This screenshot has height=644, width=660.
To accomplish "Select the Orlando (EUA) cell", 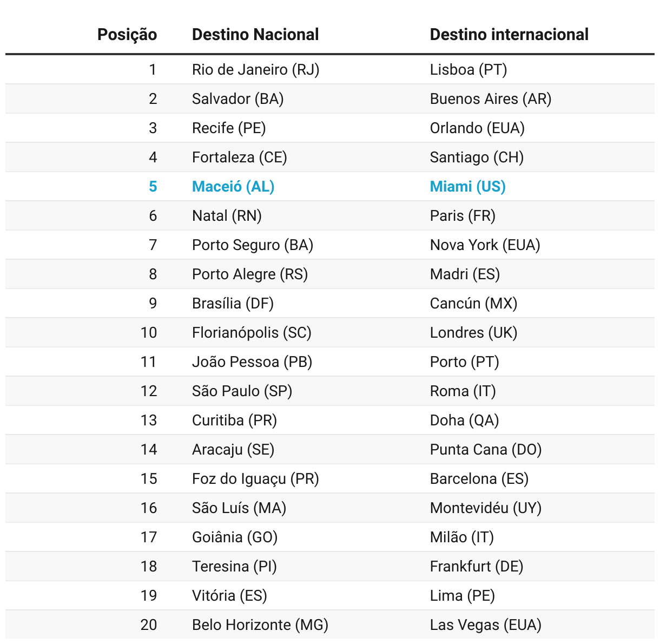I will tap(477, 128).
